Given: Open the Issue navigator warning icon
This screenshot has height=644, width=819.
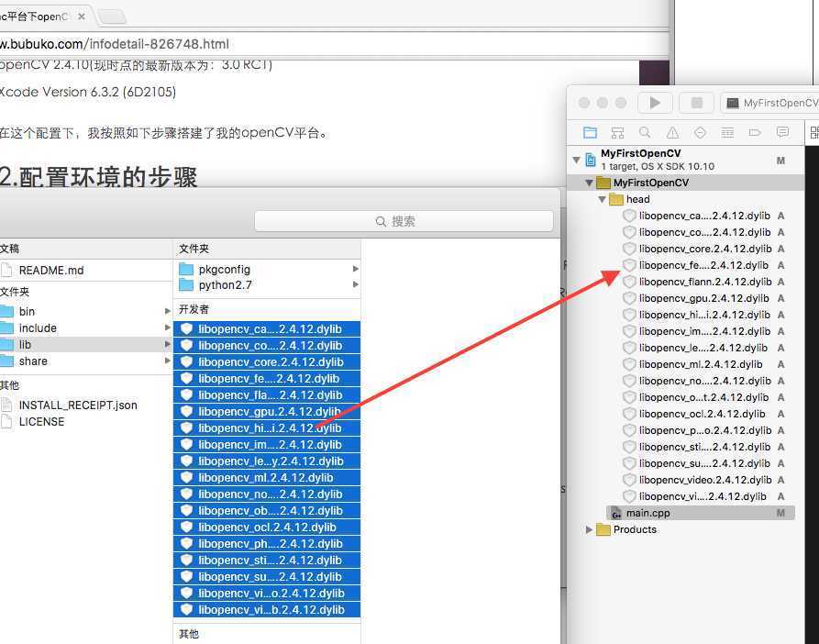Looking at the screenshot, I should (x=673, y=133).
